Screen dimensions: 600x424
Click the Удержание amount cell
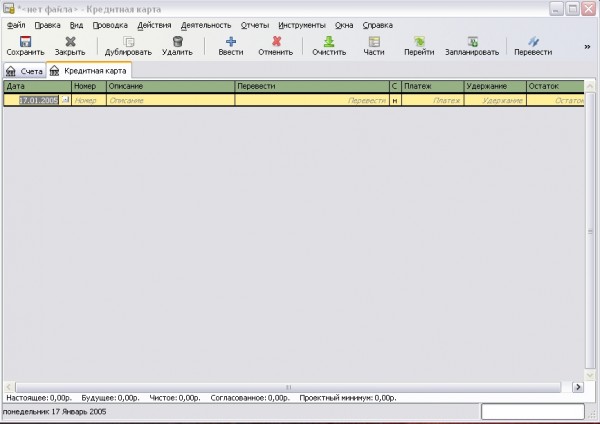tap(495, 100)
